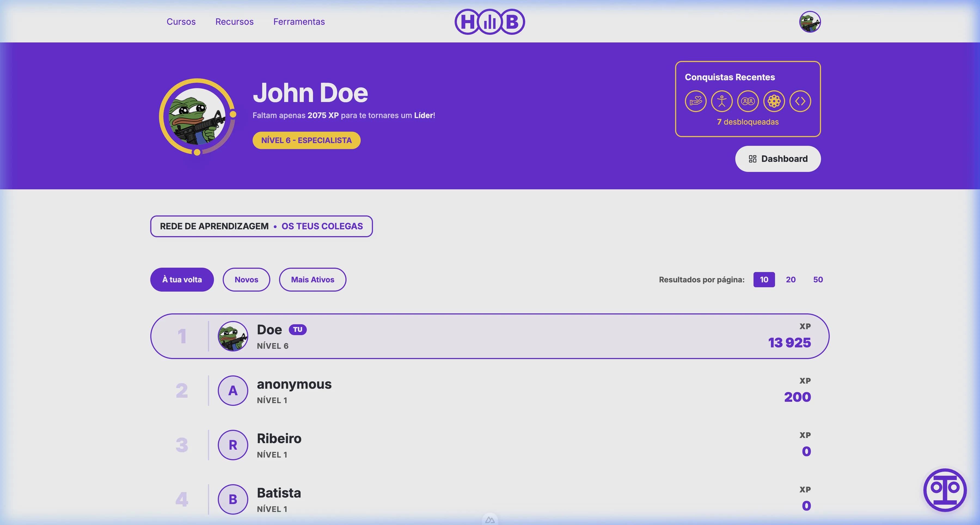Click the HUB logo in header
Viewport: 980px width, 525px height.
coord(490,22)
